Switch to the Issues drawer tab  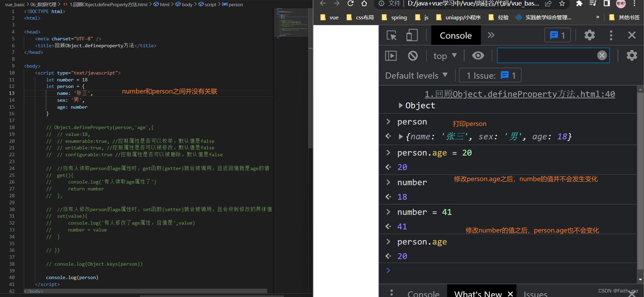[535, 294]
